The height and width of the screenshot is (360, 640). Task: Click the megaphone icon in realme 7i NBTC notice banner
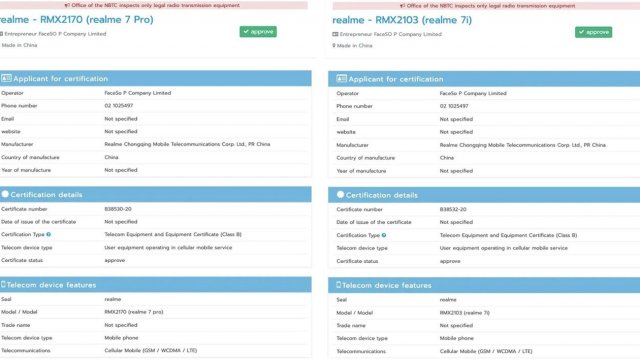pos(402,6)
